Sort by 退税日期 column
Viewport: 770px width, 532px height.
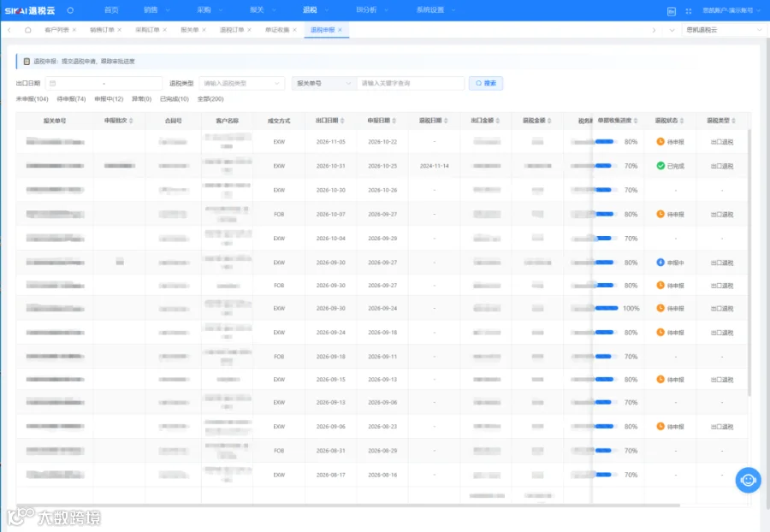(446, 121)
